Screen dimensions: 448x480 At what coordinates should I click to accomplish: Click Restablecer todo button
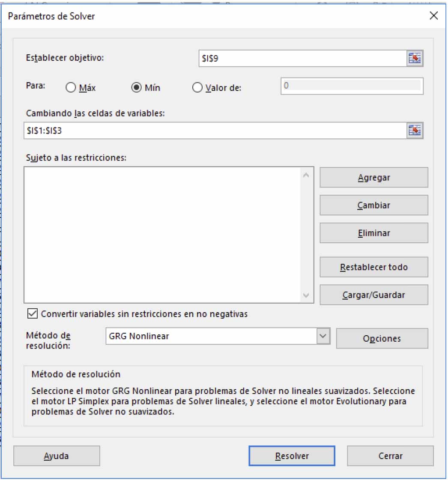373,267
